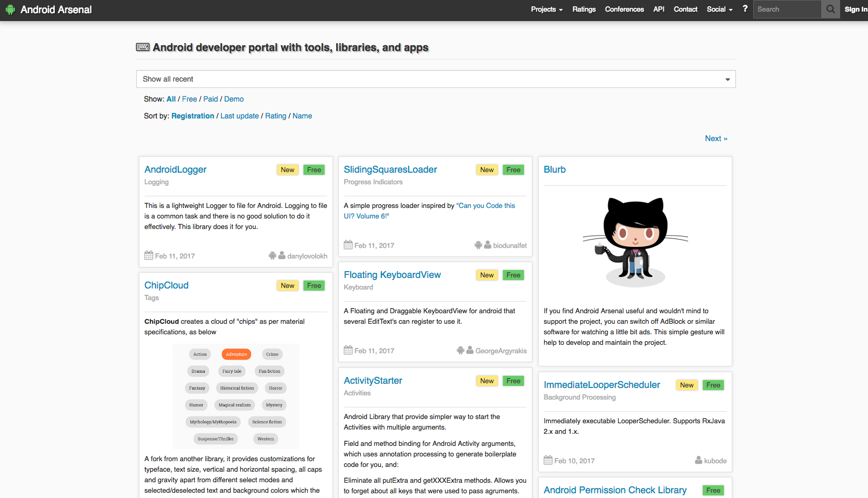Open the Conferences page
Image resolution: width=868 pixels, height=498 pixels.
(x=624, y=9)
